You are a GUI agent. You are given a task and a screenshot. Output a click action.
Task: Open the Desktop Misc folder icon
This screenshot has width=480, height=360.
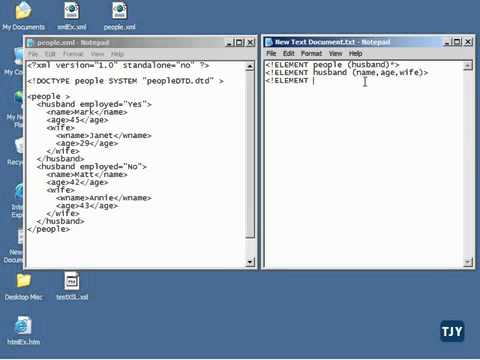[x=23, y=287]
